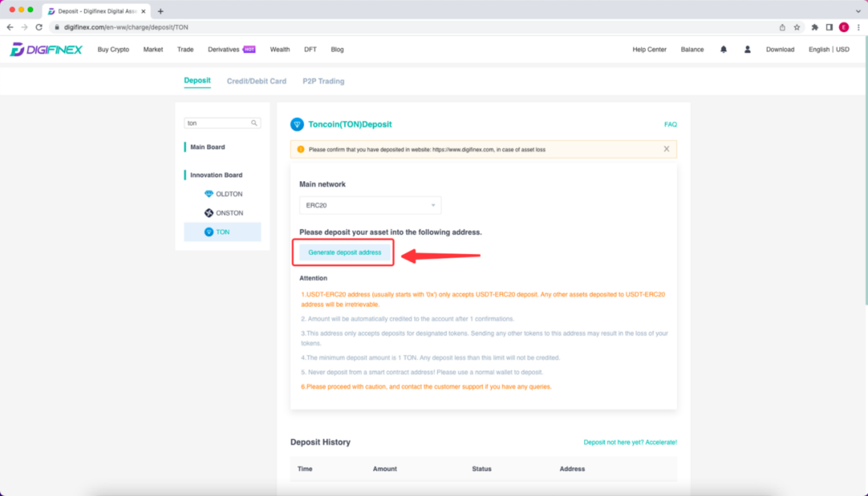Viewport: 868px width, 496px height.
Task: Click the HOT badge next to Derivatives
Action: coord(249,50)
